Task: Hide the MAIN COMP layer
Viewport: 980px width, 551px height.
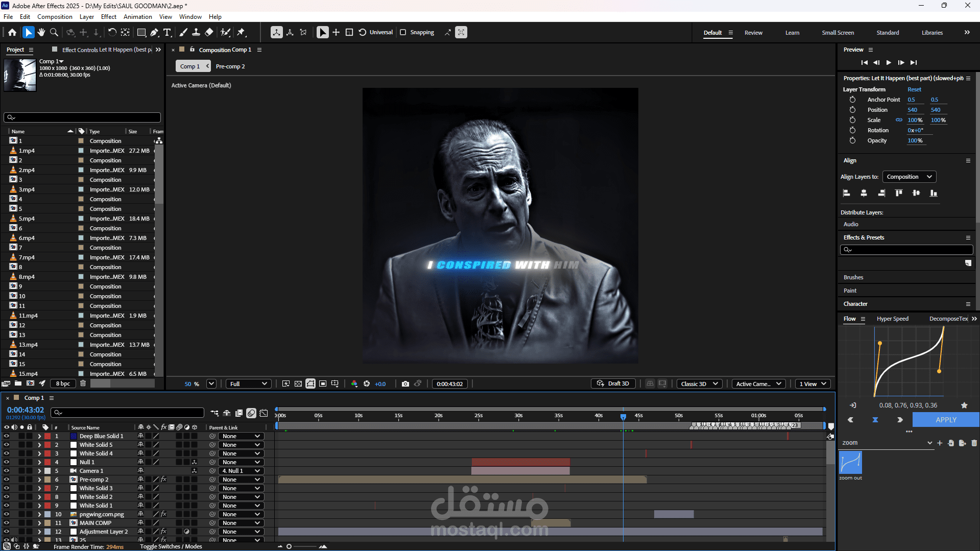Action: (x=7, y=523)
